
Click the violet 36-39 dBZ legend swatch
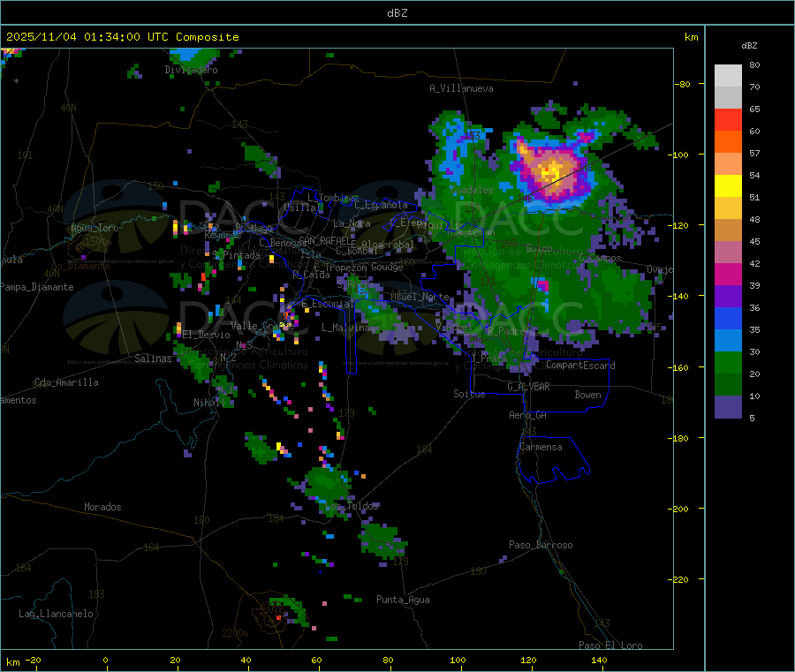click(728, 297)
